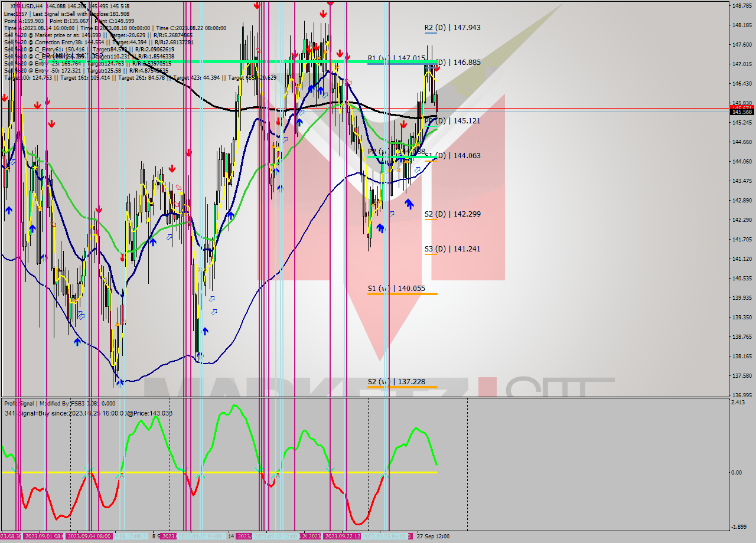Screen dimensions: 756x543
Task: Click the 148.785 price axis value
Action: [x=742, y=5]
